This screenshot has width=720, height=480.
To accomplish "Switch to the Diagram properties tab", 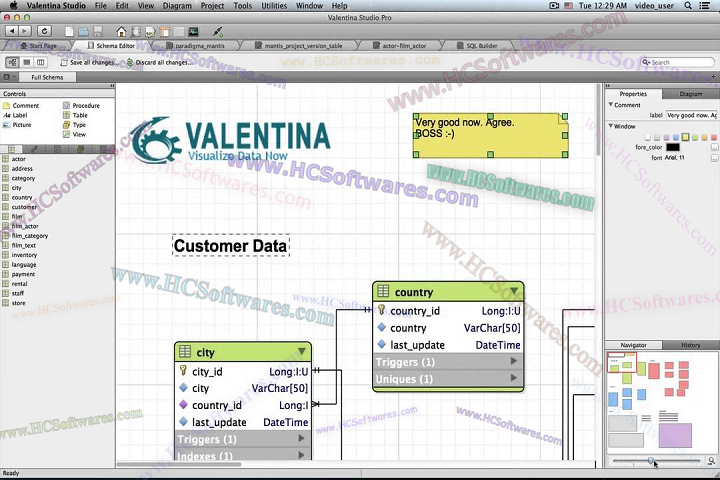I will (x=691, y=94).
